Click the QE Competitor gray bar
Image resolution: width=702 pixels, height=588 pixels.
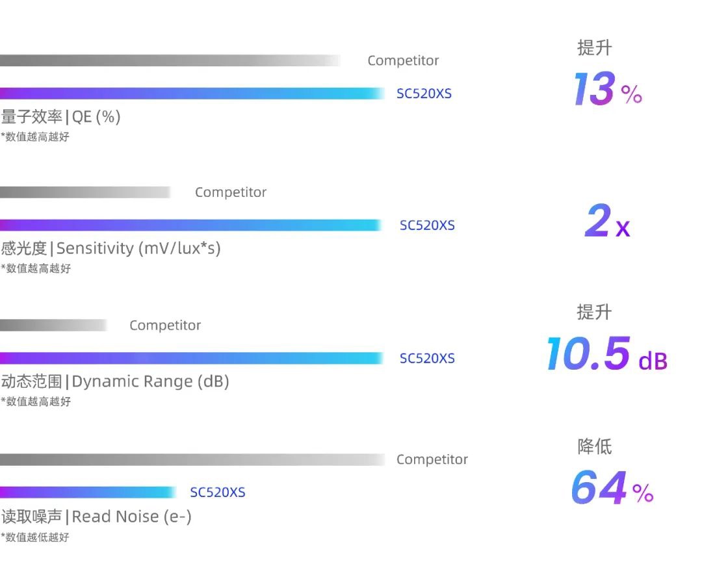(x=170, y=60)
